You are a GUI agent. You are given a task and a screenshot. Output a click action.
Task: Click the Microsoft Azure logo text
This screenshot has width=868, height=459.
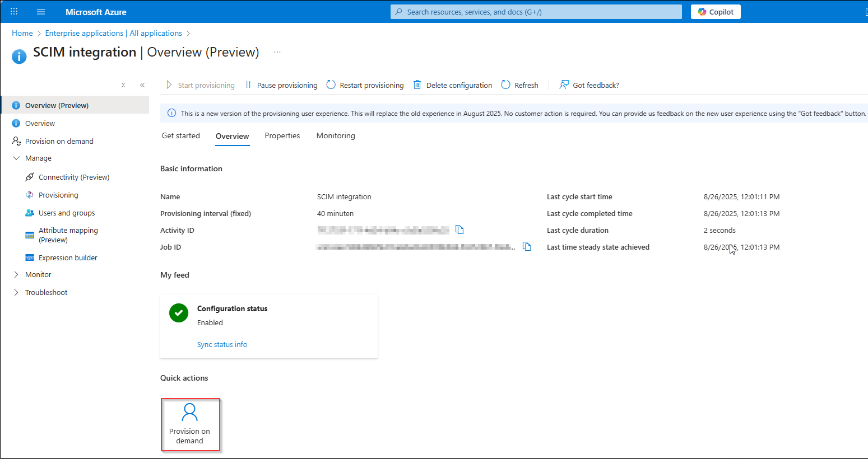click(x=96, y=12)
